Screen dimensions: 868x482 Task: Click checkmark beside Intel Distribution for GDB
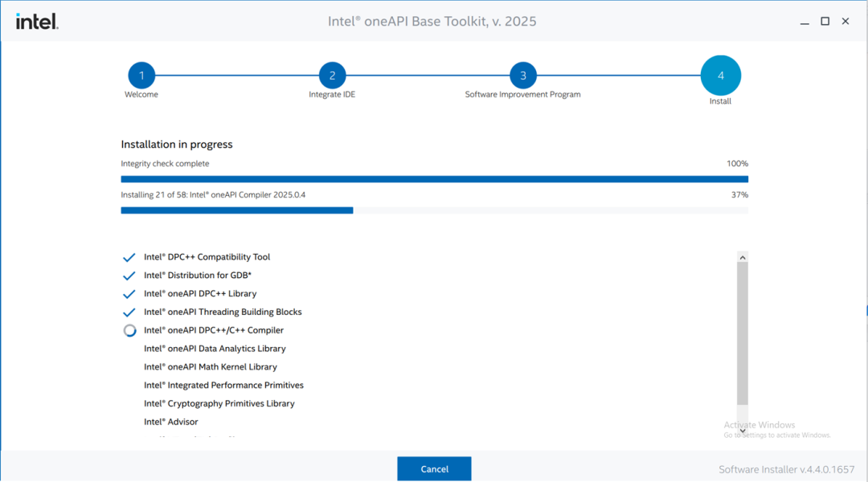[x=129, y=276]
